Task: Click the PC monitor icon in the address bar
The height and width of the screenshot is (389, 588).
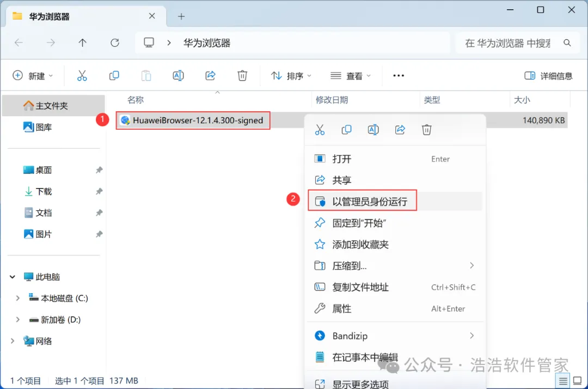Action: [149, 42]
